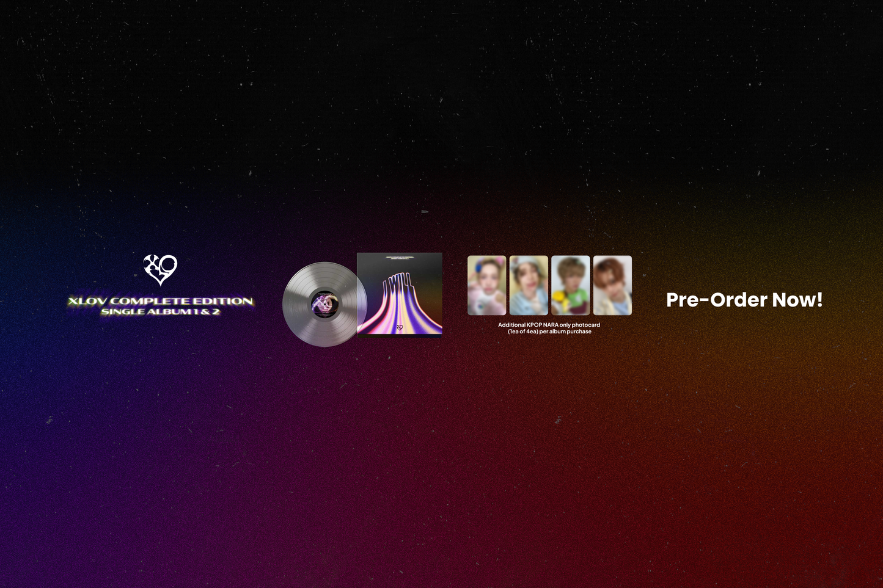
Task: Click the white XLOV heart logo
Action: click(x=160, y=270)
